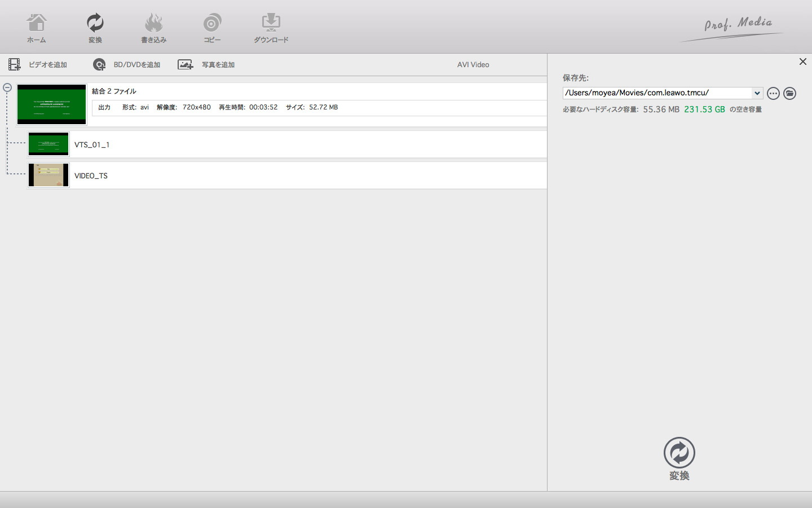Click the merged files green thumbnail
Image resolution: width=812 pixels, height=508 pixels.
coord(52,104)
